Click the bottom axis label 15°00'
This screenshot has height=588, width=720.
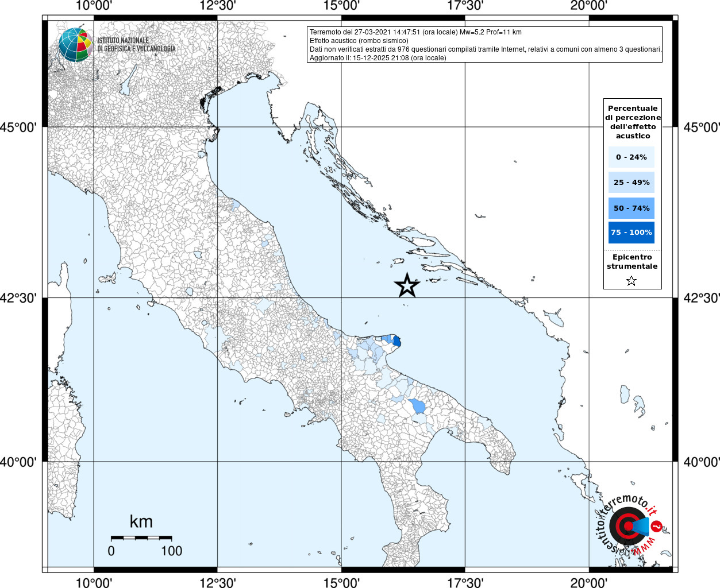click(341, 583)
